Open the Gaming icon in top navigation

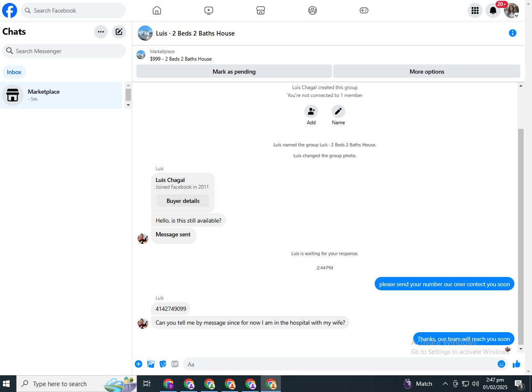pos(364,10)
